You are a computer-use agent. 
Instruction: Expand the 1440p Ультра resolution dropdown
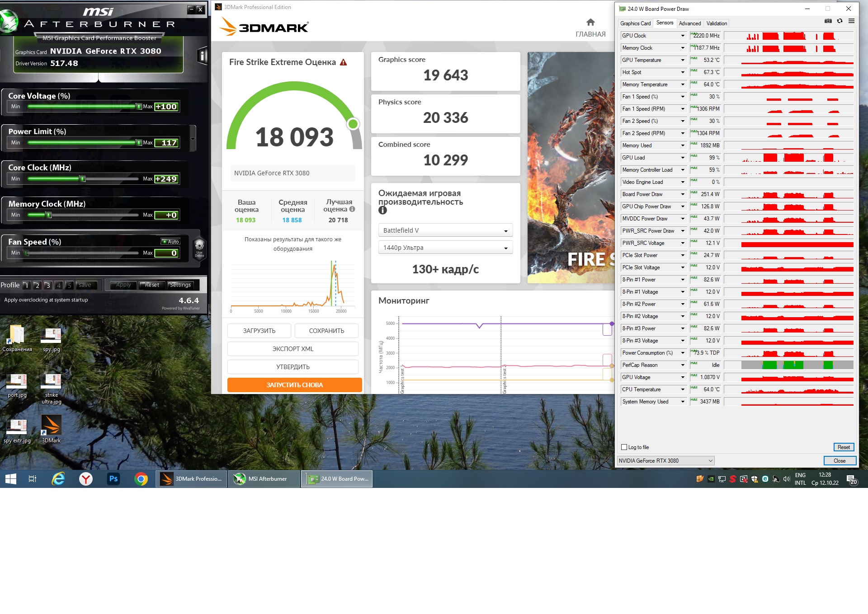click(445, 248)
